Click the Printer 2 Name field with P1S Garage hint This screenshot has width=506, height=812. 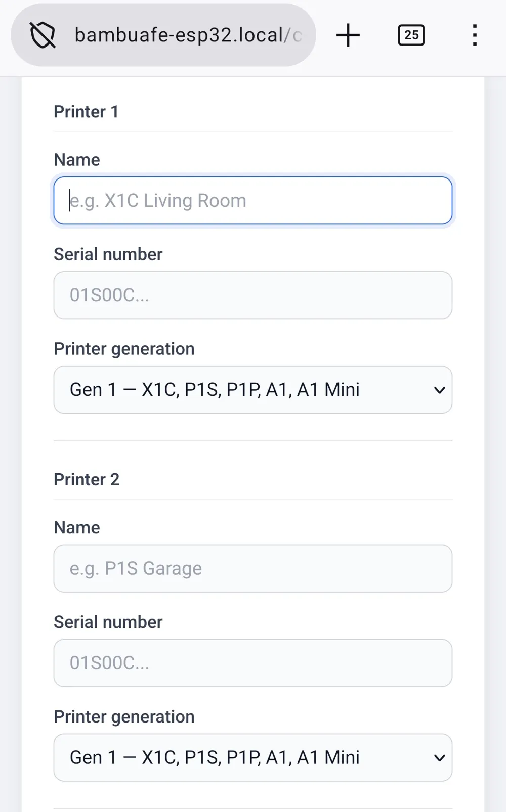coord(253,568)
